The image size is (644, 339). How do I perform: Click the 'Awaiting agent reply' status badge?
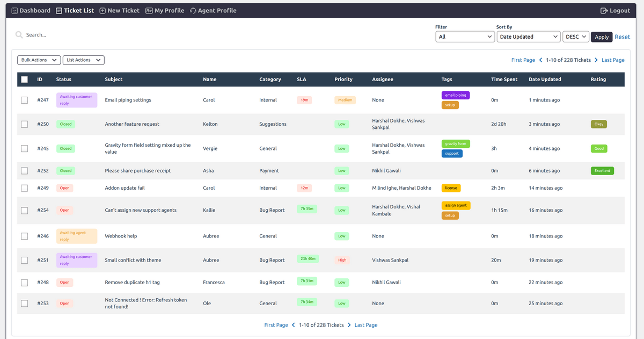click(77, 236)
